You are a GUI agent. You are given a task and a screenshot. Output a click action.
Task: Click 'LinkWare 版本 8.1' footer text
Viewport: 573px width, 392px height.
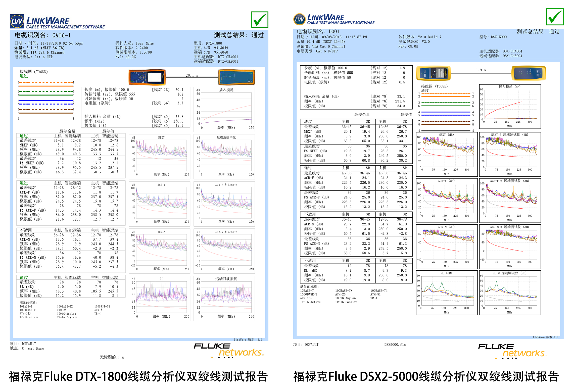coord(545,337)
